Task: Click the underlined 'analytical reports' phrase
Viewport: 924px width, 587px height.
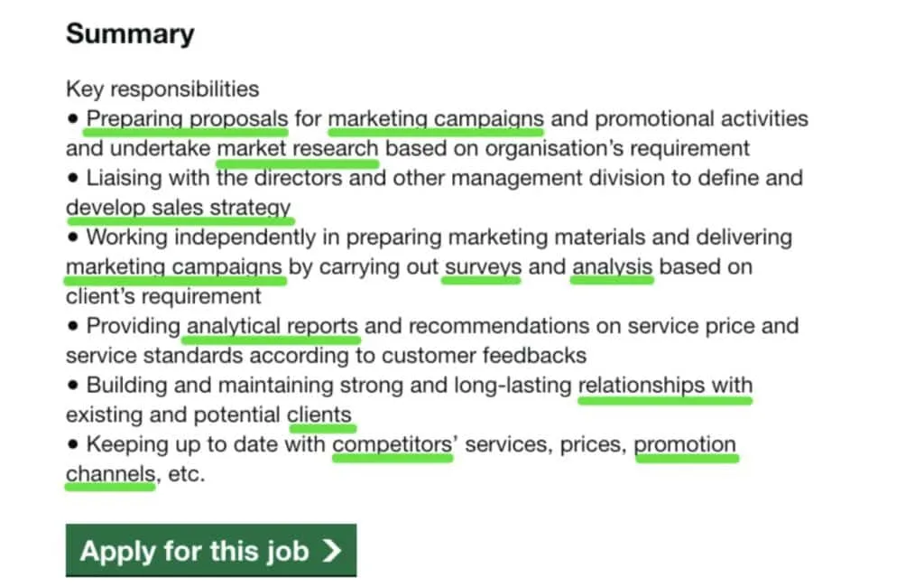Action: (x=273, y=326)
